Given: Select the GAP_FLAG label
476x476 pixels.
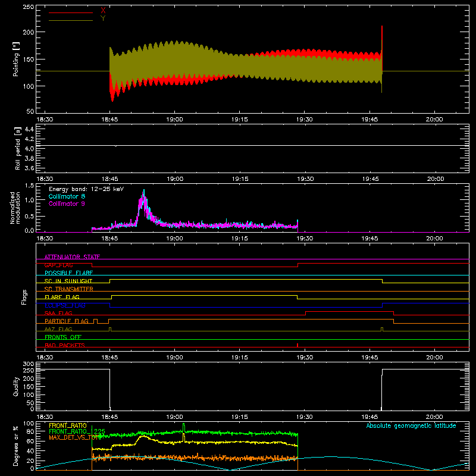Looking at the screenshot, I should 58,265.
